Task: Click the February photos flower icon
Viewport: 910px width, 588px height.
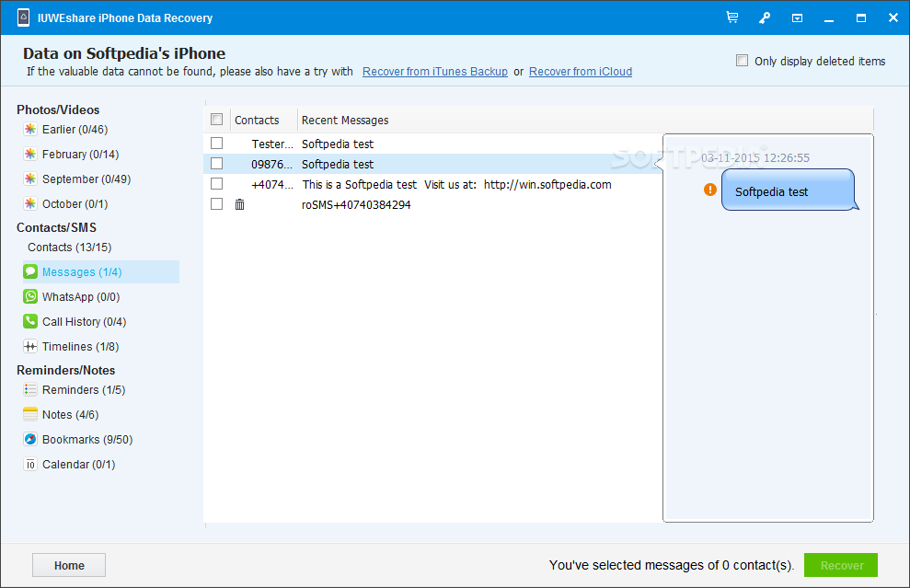Action: 30,154
